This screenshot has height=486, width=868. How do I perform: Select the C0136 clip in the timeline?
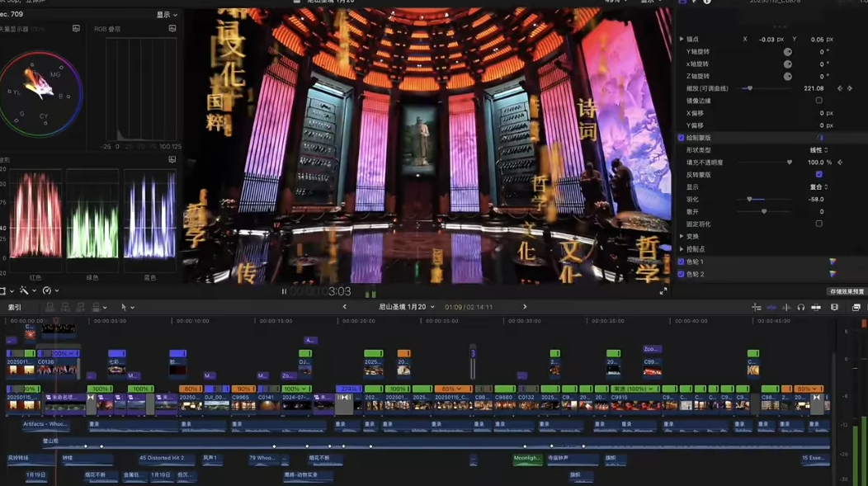coord(58,366)
